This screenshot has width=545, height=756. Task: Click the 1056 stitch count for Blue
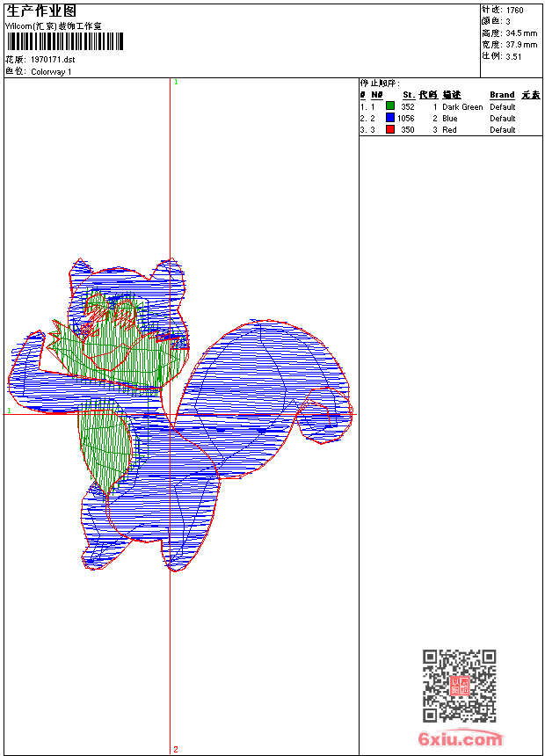[405, 118]
